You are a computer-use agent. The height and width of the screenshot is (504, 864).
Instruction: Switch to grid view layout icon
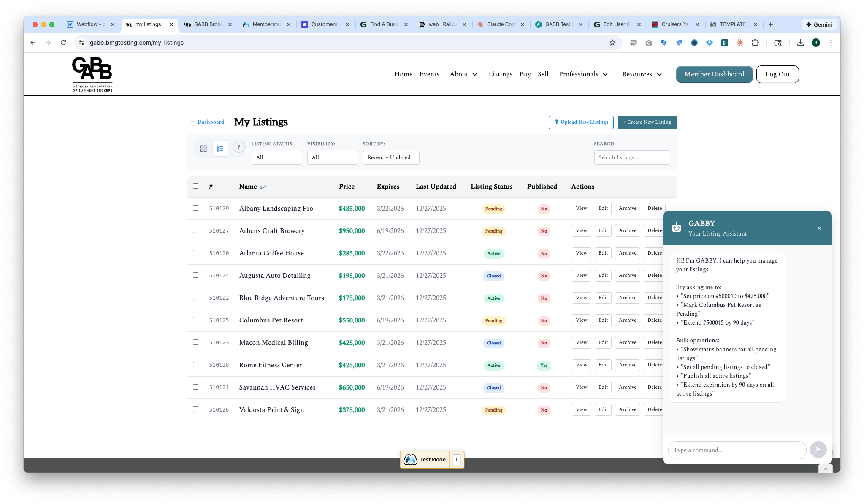tap(203, 149)
